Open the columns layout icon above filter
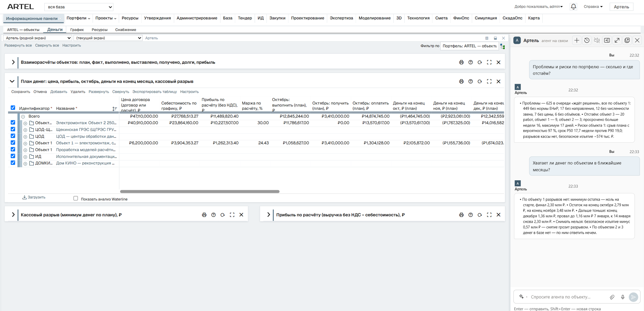 [487, 38]
